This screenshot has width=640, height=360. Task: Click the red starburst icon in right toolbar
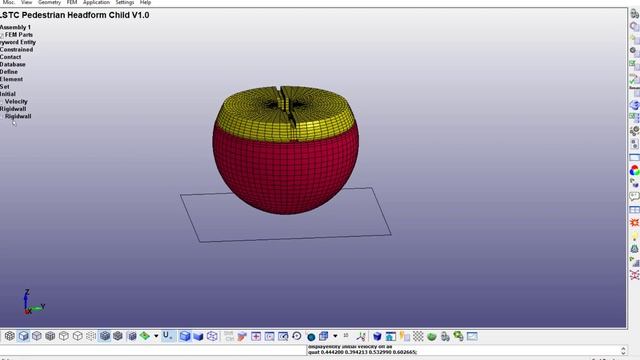click(x=634, y=222)
